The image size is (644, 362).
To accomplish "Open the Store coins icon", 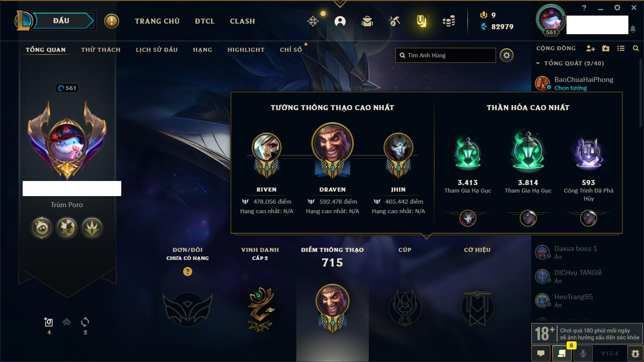I will [449, 21].
